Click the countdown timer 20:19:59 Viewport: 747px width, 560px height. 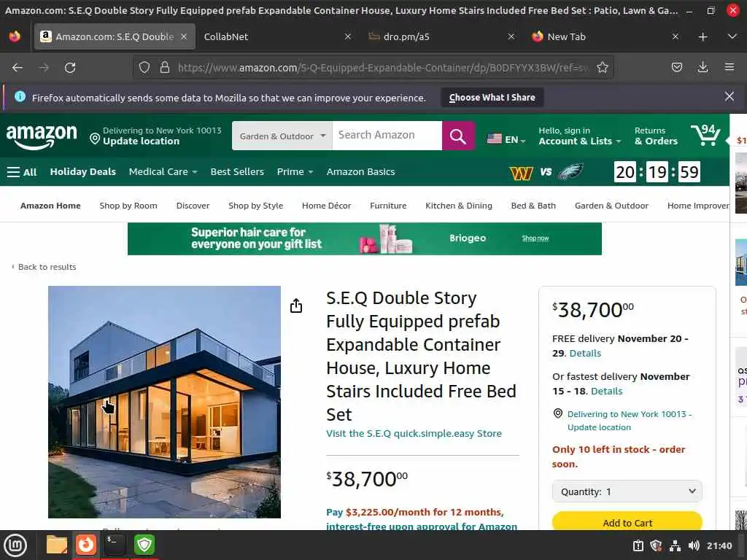(657, 172)
